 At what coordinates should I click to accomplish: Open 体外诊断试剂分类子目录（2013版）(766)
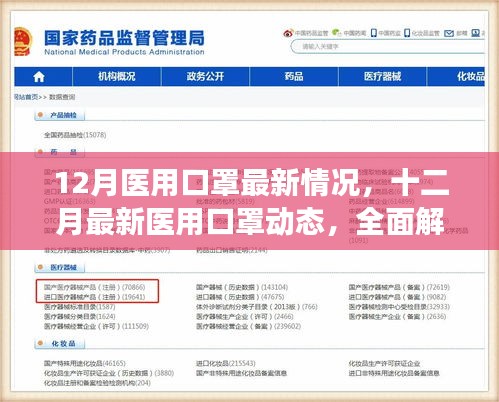tap(257, 307)
